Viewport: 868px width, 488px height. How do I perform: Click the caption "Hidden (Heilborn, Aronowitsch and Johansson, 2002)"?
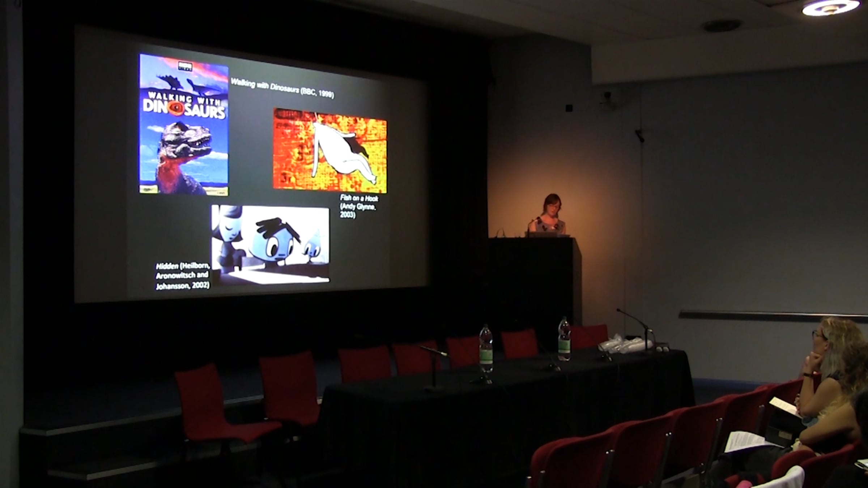pyautogui.click(x=183, y=276)
